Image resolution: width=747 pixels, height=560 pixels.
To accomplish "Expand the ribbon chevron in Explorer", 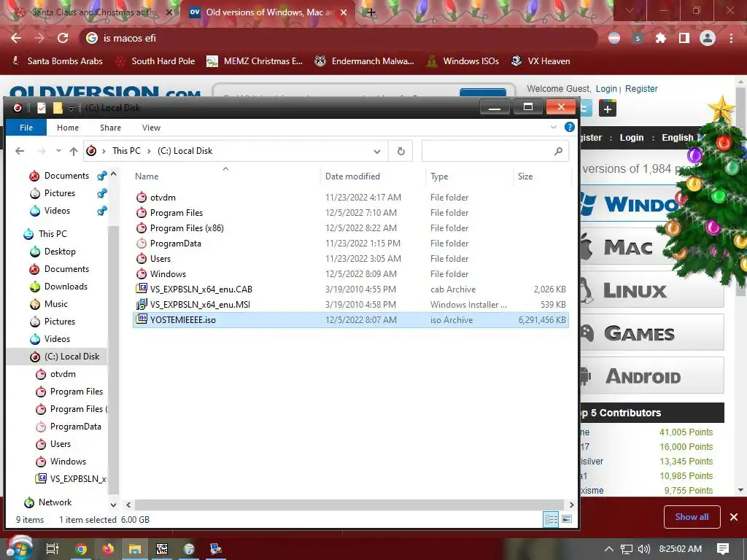I will pos(554,127).
